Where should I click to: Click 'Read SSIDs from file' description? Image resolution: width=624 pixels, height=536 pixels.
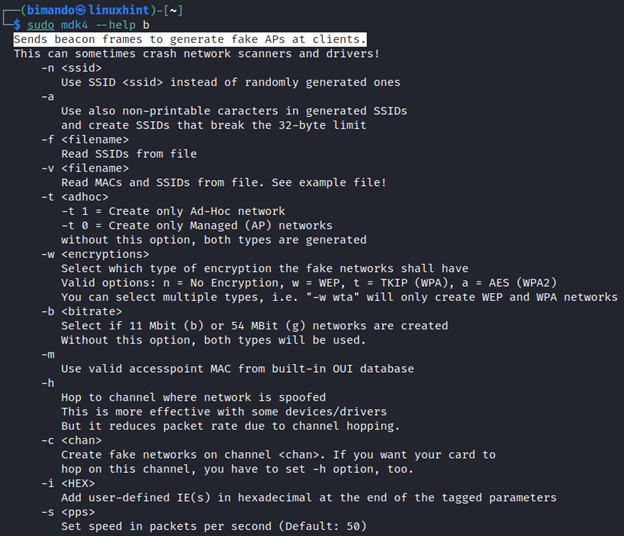click(129, 154)
